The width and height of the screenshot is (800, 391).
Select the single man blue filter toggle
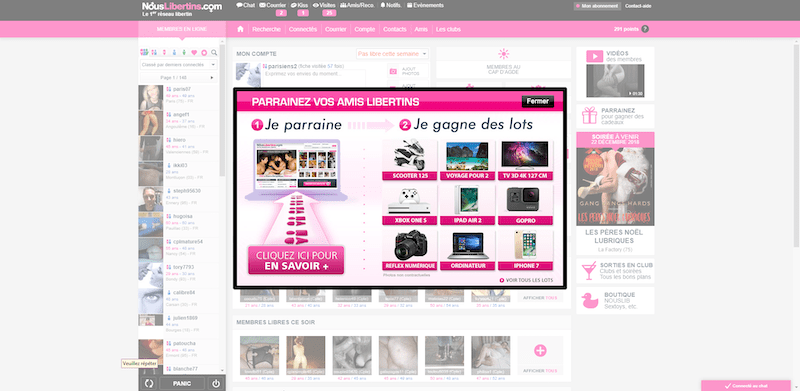point(174,53)
